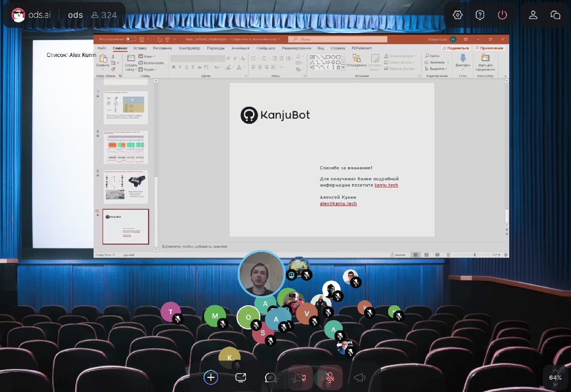Click the Восстановить button
The image size is (571, 392).
(x=151, y=63)
